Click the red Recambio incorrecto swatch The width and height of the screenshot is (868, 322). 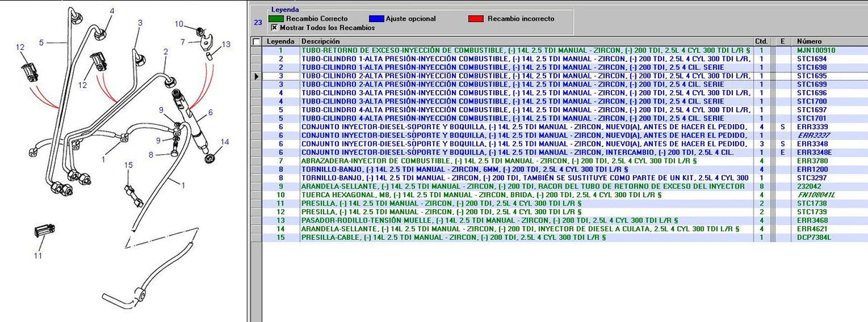tap(476, 18)
